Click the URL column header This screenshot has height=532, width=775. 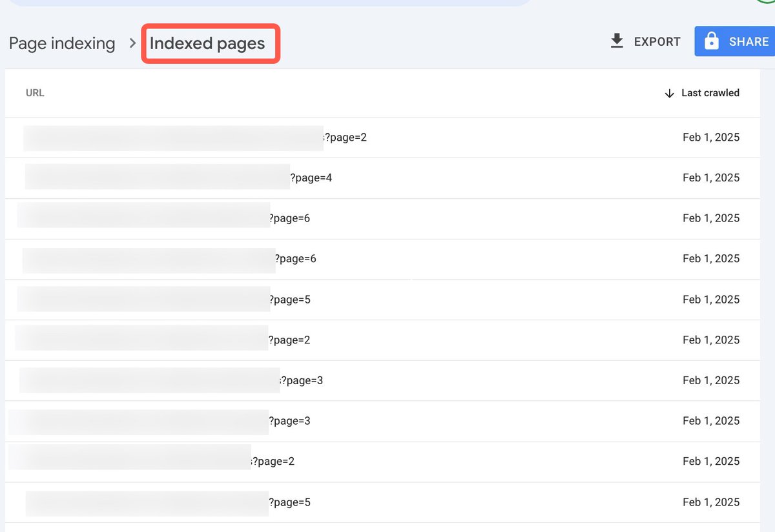pos(35,93)
